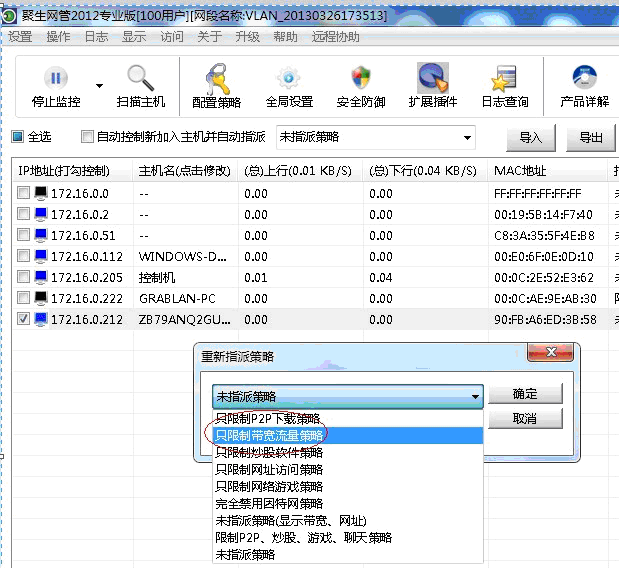Close the 重新指派策略 dialog
This screenshot has height=568, width=619.
click(x=552, y=355)
